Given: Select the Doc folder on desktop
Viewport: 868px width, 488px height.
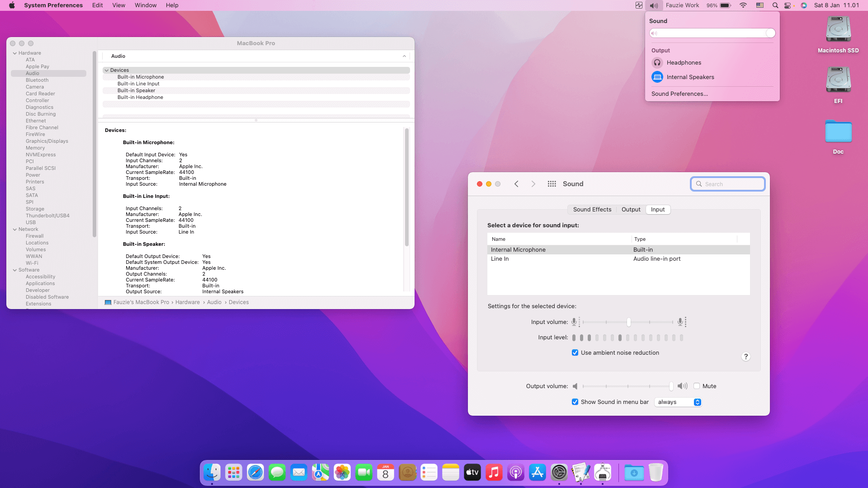Looking at the screenshot, I should click(x=838, y=137).
